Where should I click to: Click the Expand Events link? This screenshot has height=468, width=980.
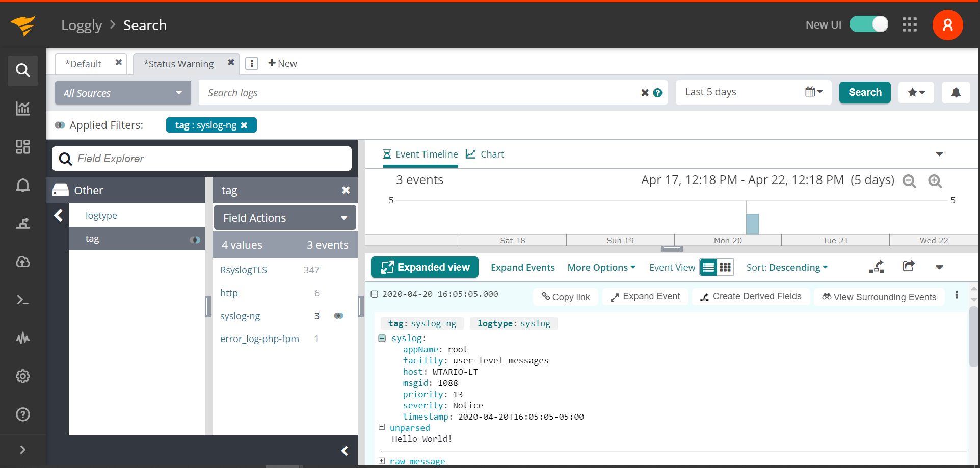522,267
